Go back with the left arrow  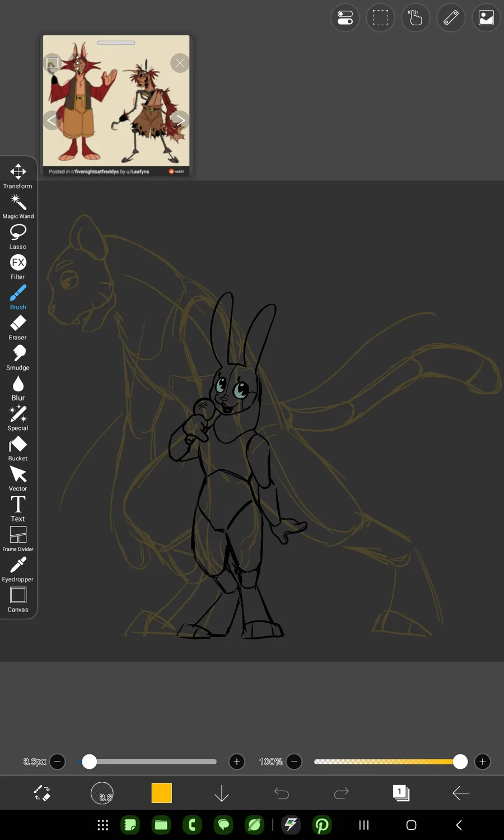(x=461, y=793)
